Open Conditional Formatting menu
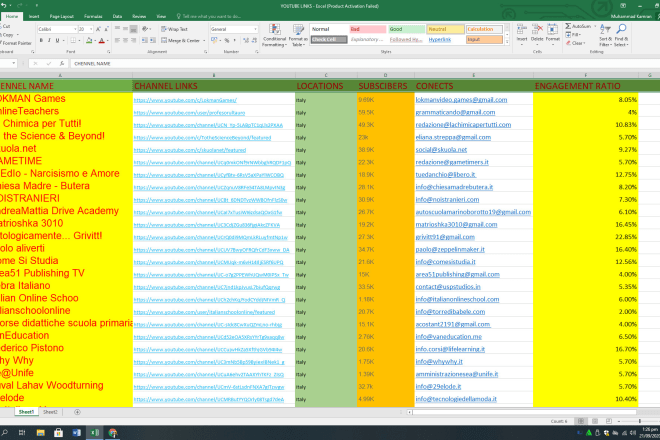660x440 pixels. (x=274, y=35)
